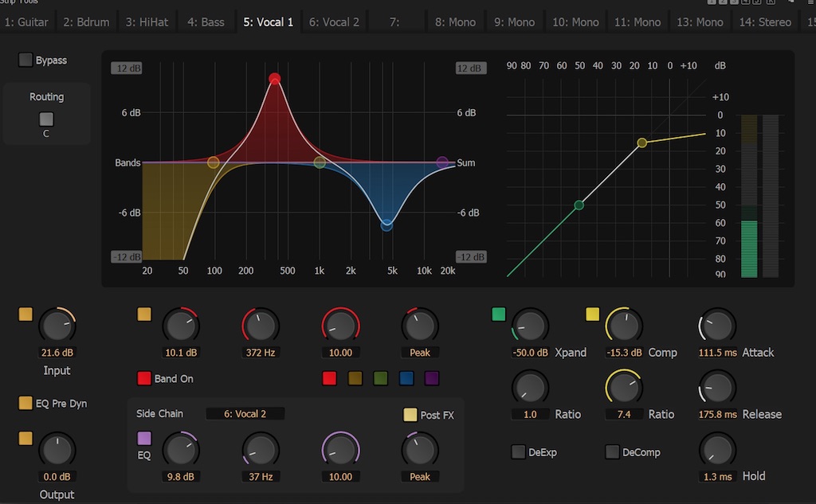Image resolution: width=816 pixels, height=504 pixels.
Task: Select the red EQ band color square
Action: click(330, 378)
